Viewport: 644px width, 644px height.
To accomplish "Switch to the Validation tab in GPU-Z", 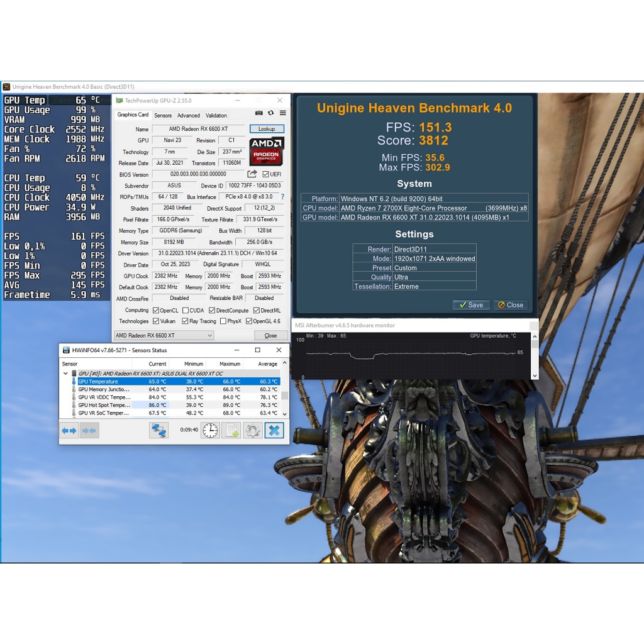I will click(x=216, y=116).
